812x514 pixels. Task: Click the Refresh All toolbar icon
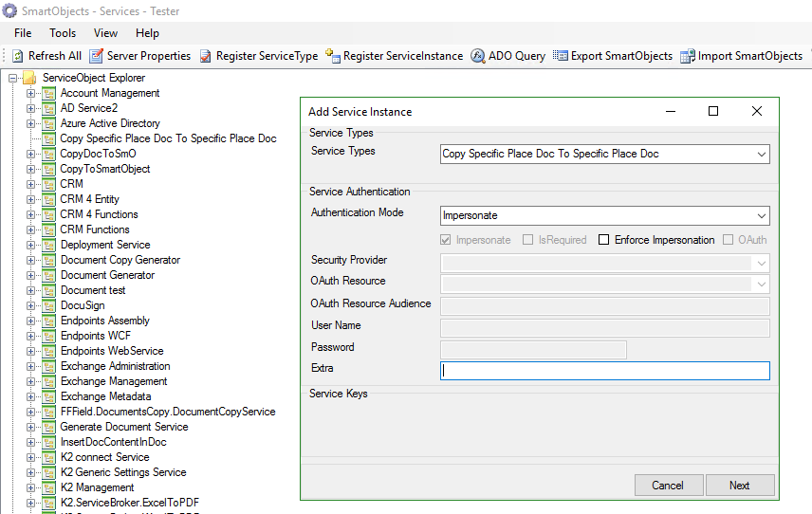[18, 56]
